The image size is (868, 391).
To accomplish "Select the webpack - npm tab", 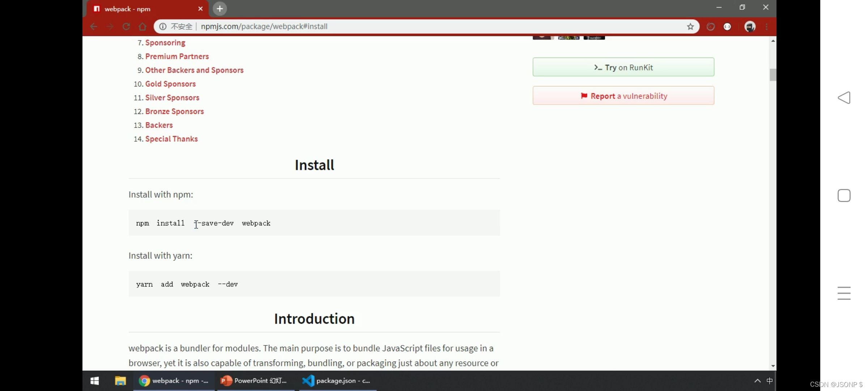I will [x=147, y=9].
